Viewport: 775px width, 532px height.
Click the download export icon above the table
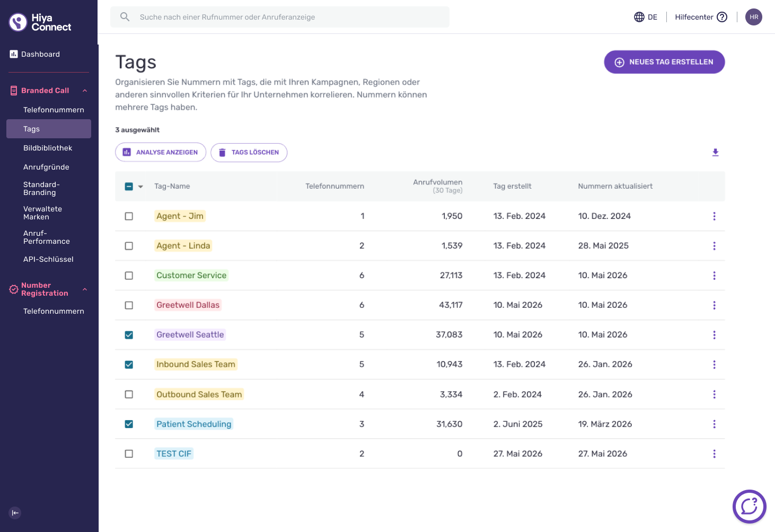click(715, 153)
